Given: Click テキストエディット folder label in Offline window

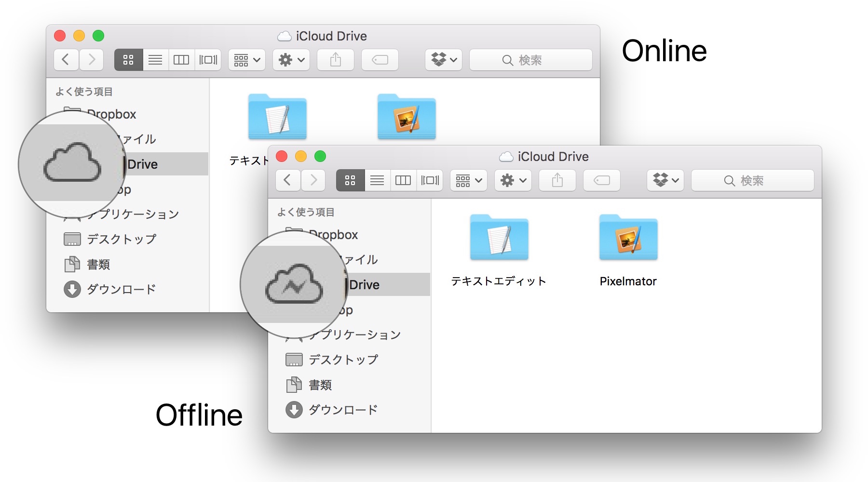Looking at the screenshot, I should click(499, 281).
